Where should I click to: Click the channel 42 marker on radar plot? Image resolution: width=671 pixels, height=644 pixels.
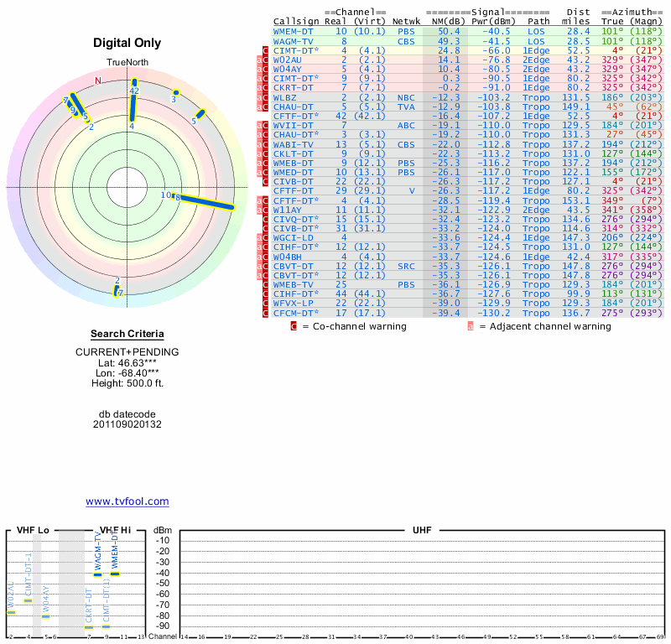(133, 105)
